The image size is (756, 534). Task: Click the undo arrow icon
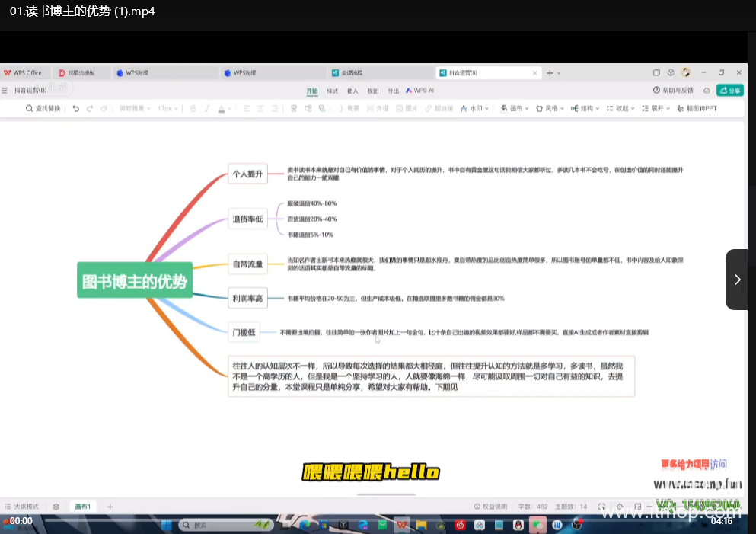click(75, 109)
